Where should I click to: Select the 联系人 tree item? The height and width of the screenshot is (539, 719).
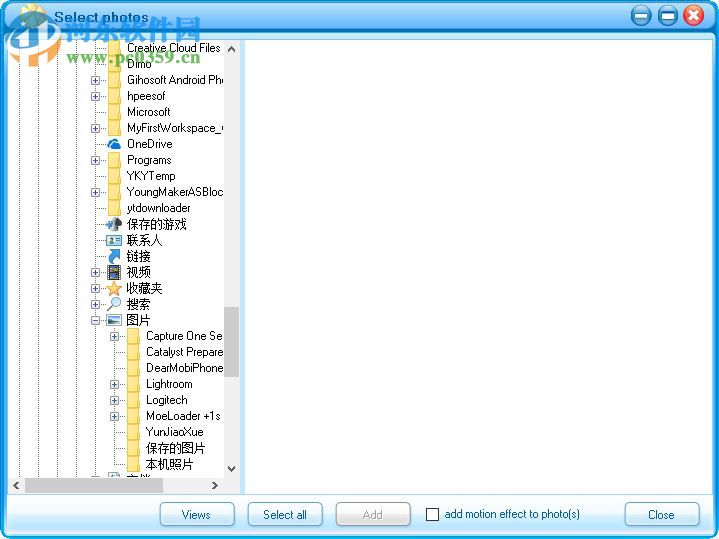click(x=144, y=240)
